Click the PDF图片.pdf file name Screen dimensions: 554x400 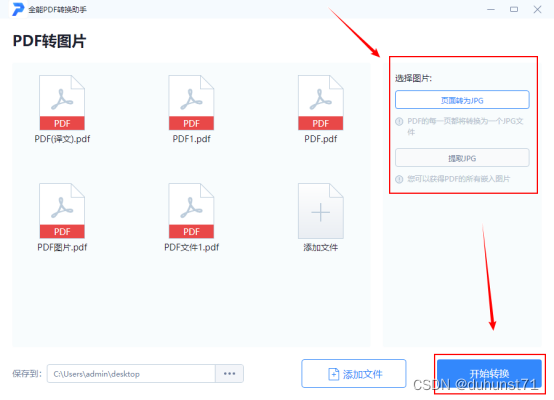[62, 247]
